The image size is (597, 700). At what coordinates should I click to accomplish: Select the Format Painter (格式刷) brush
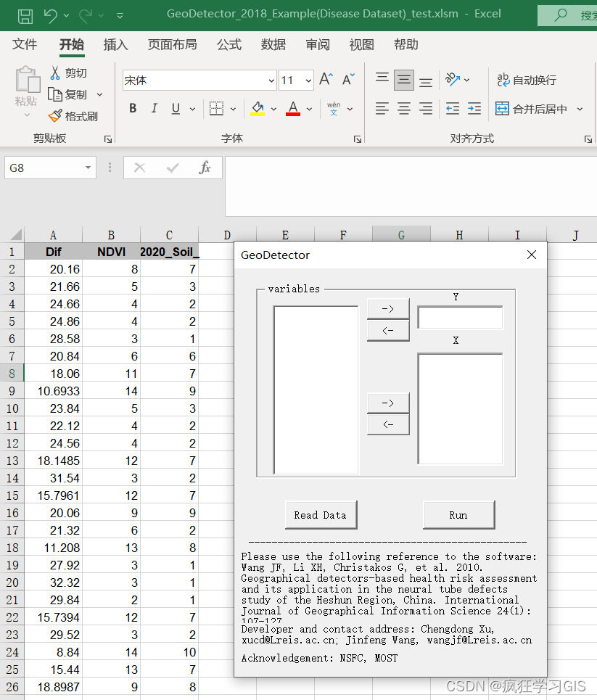click(55, 116)
